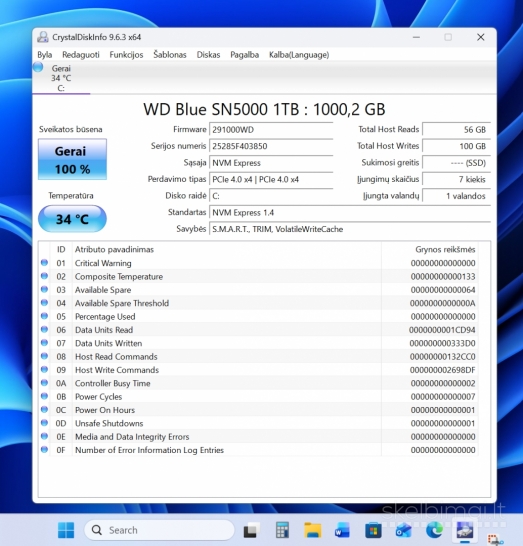Click the 34 °C temperature button
Screen dimensions: 523x546
[x=72, y=219]
